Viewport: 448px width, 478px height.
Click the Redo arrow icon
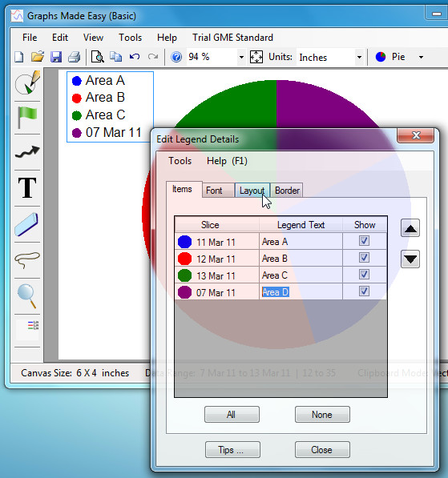[x=153, y=57]
